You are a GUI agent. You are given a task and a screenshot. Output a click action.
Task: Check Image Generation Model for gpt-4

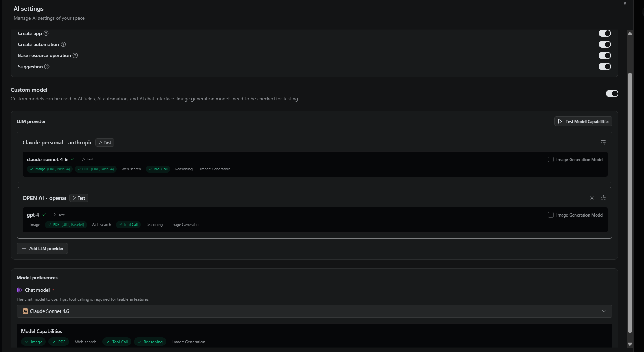(x=551, y=215)
